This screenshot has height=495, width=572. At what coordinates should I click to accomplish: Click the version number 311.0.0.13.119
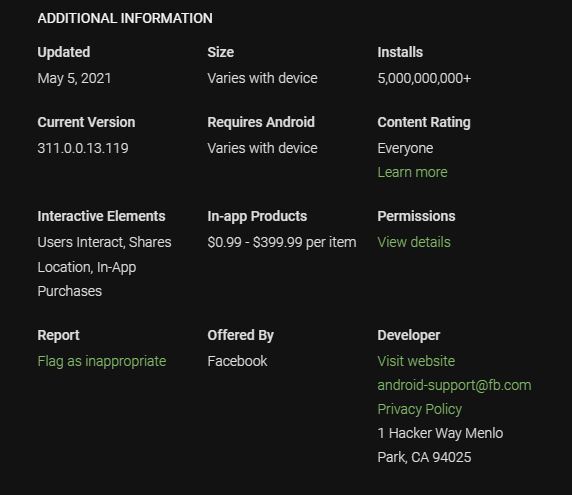tap(83, 148)
